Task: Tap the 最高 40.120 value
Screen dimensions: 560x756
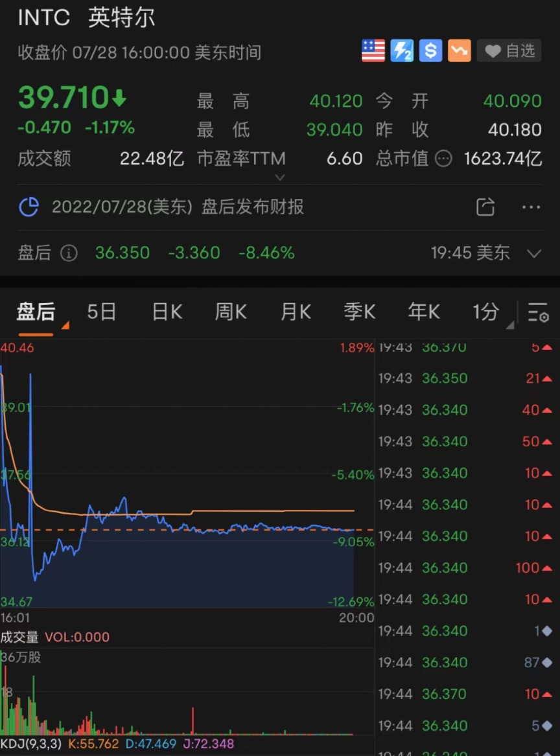Action: pos(336,101)
